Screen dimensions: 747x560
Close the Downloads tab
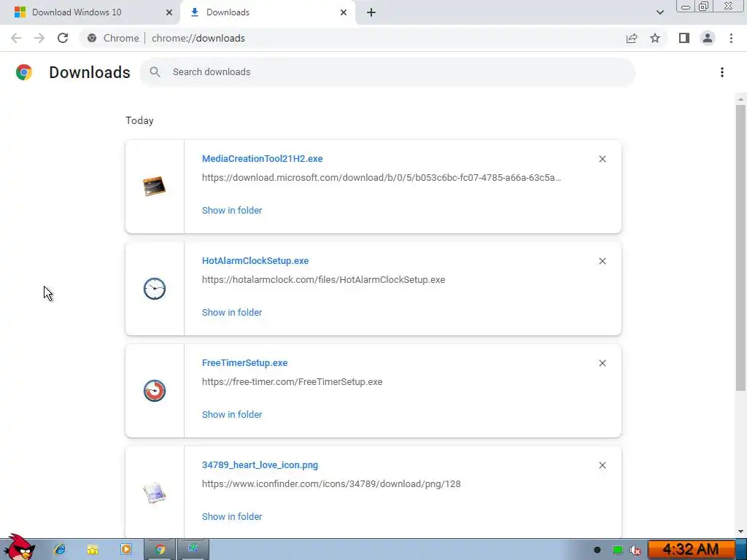click(x=344, y=12)
